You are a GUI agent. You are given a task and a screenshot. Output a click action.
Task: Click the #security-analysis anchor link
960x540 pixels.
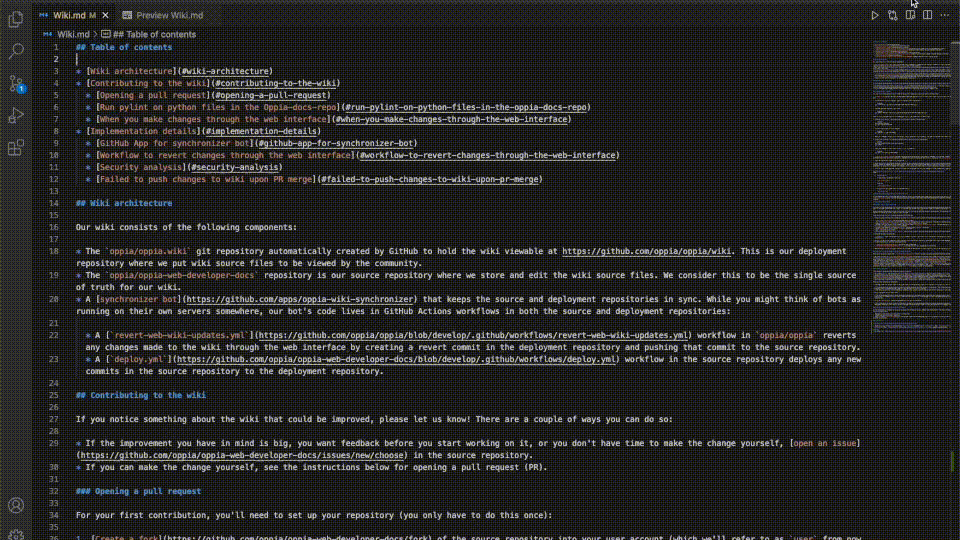click(234, 167)
